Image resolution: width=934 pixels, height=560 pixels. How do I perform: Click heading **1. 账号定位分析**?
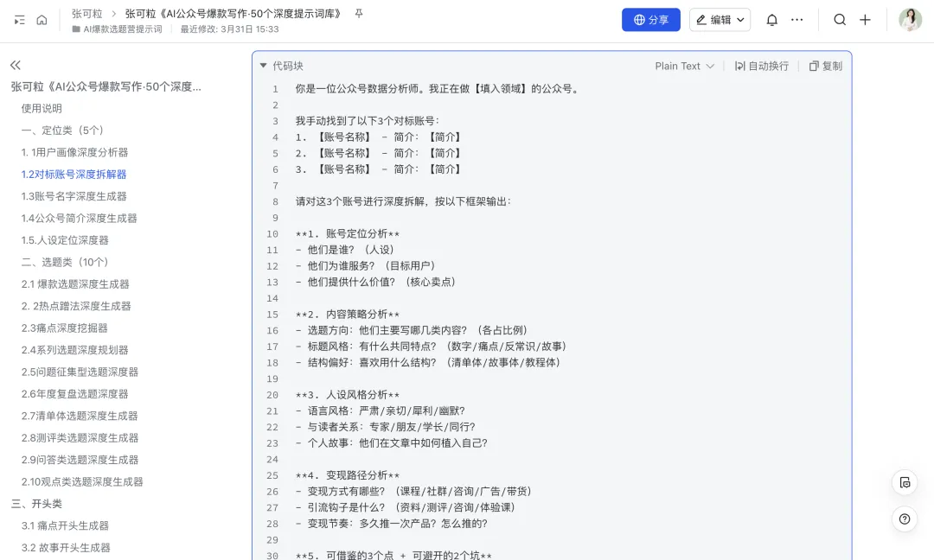[348, 234]
